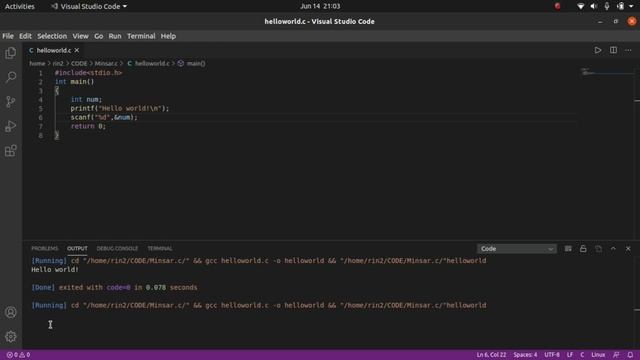Viewport: 640px width, 360px height.
Task: Open Visual Studio Code app menu in top bar
Action: coord(89,6)
